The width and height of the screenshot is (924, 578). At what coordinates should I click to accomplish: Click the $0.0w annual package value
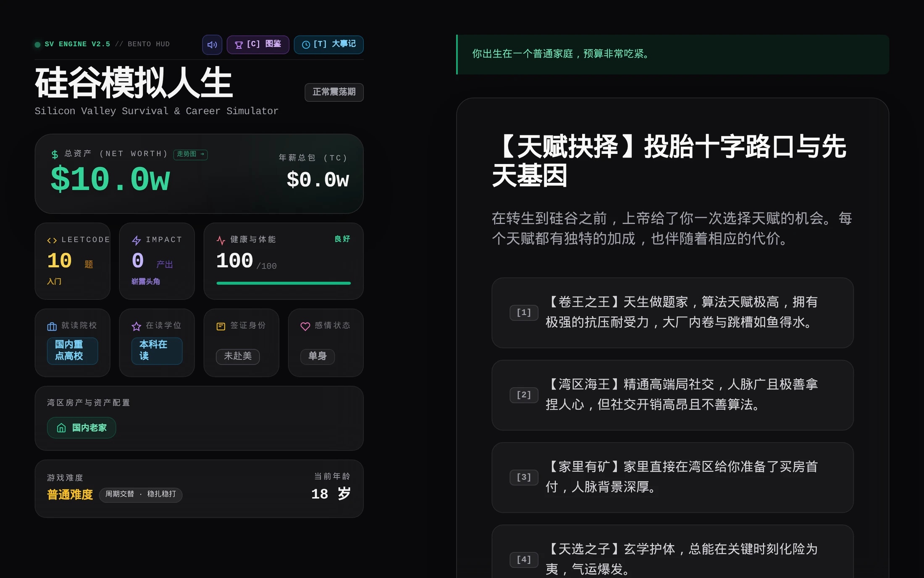click(318, 180)
